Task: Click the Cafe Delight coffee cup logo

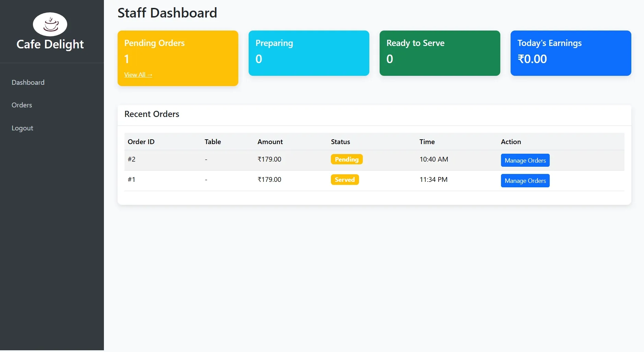Action: (50, 24)
